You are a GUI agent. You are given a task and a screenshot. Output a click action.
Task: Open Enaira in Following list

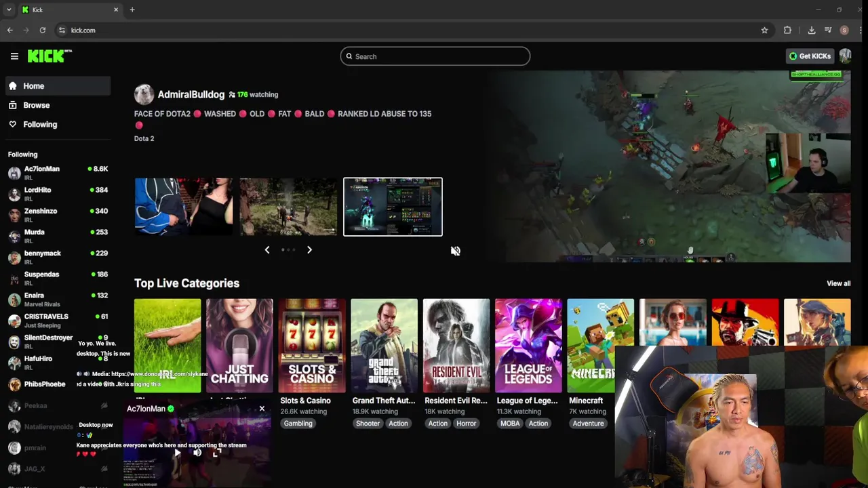[x=58, y=299]
